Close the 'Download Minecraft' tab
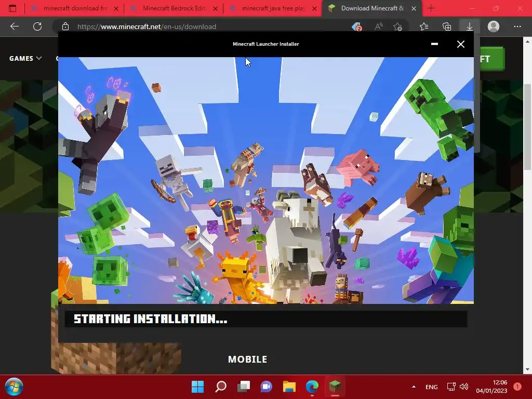 [414, 8]
